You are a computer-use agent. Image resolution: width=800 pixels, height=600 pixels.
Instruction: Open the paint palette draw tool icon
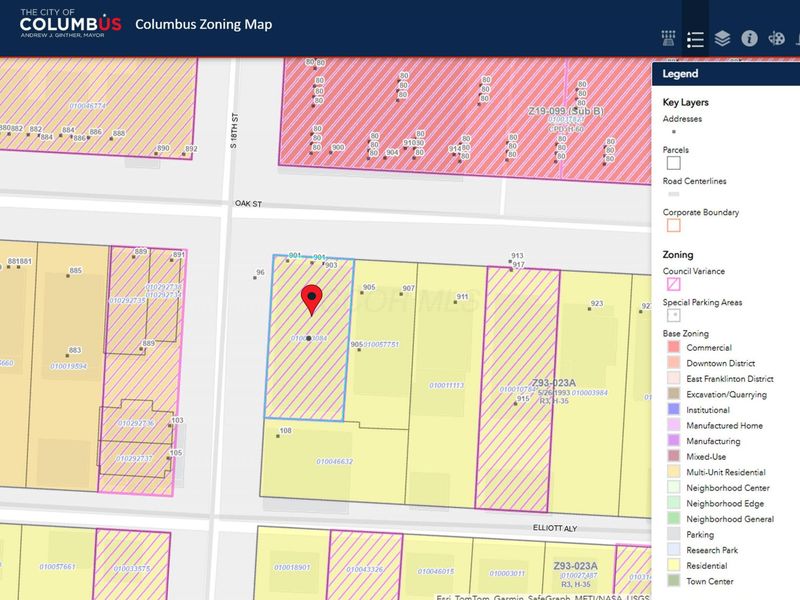[777, 38]
